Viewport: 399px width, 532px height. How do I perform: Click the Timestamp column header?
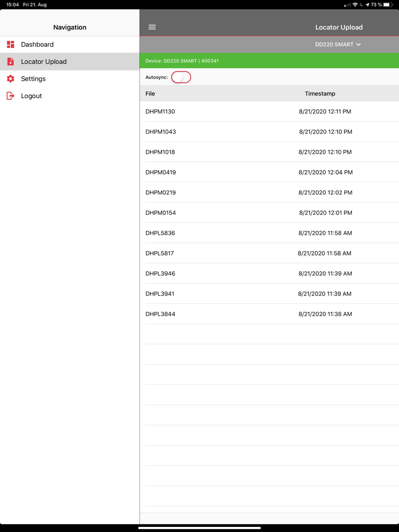(x=320, y=94)
